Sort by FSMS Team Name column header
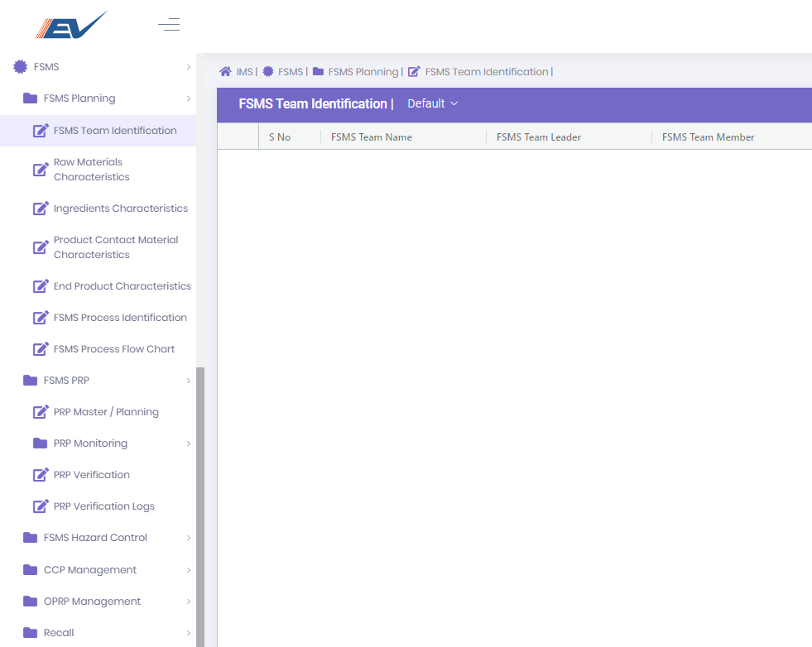 pos(372,137)
